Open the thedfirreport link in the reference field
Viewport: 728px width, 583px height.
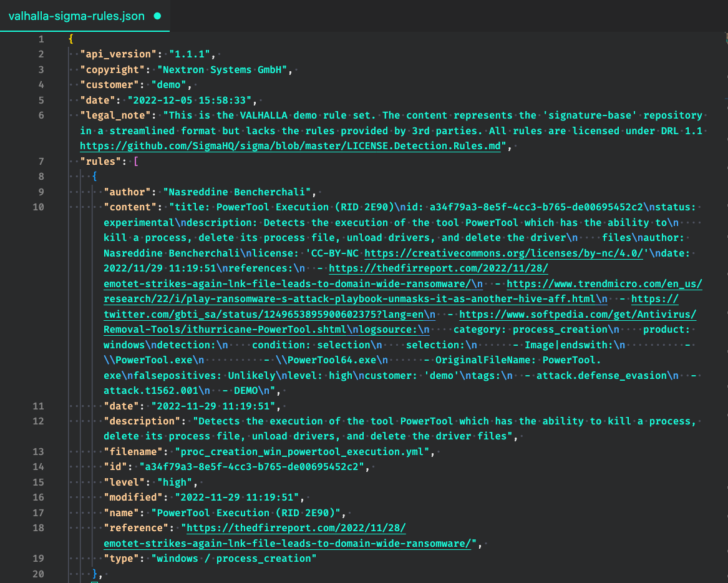tap(297, 528)
